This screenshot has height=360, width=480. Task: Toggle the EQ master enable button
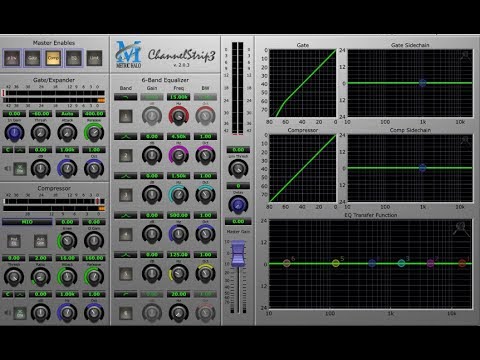pyautogui.click(x=74, y=58)
